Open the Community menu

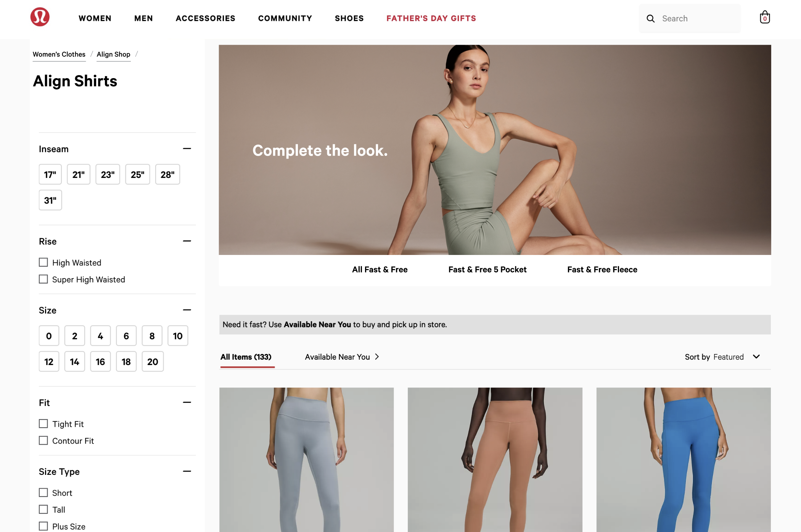pos(285,18)
